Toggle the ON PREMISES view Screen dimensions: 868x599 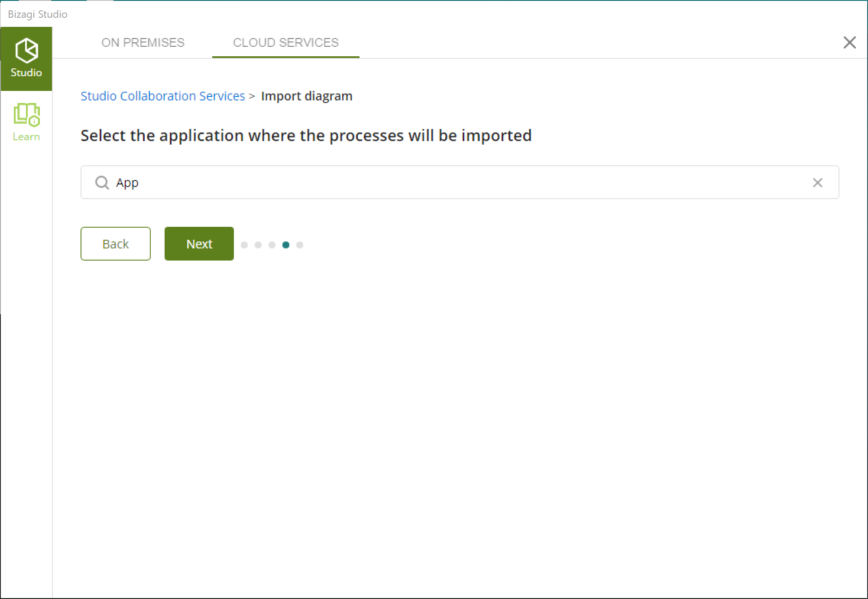[143, 42]
